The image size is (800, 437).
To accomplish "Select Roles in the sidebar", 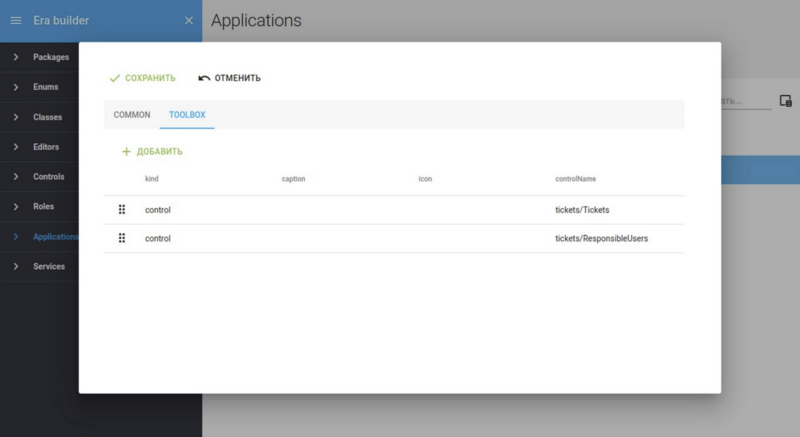I will coord(43,206).
